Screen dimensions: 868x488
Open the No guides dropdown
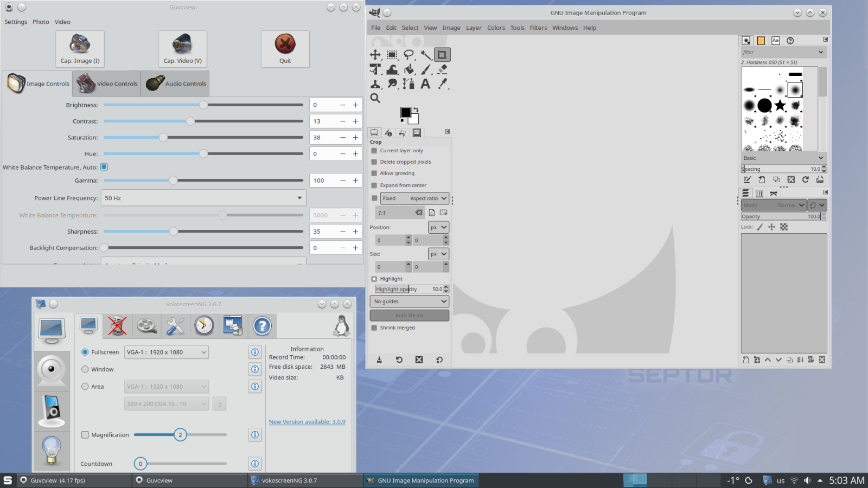(410, 301)
